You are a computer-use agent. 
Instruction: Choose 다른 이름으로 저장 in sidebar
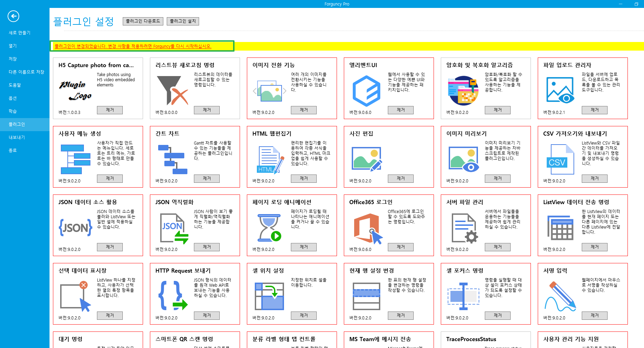tap(25, 72)
